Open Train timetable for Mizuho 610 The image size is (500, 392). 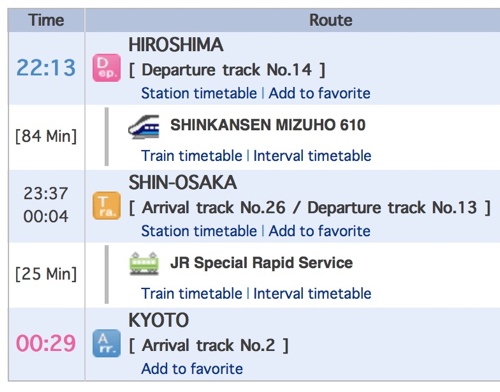coord(192,156)
